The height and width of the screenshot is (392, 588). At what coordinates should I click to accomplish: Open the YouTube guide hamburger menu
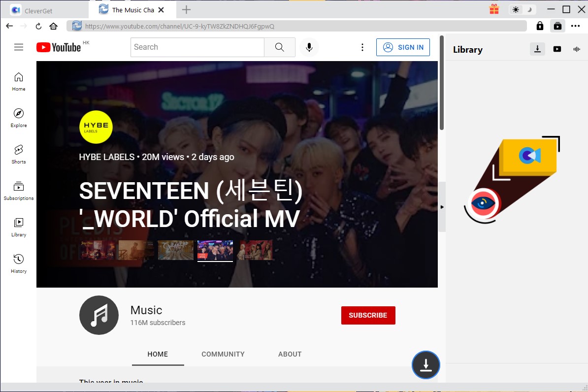(x=19, y=47)
